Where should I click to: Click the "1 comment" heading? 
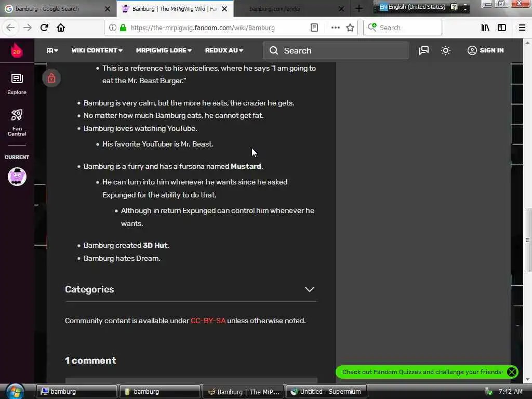pos(90,361)
